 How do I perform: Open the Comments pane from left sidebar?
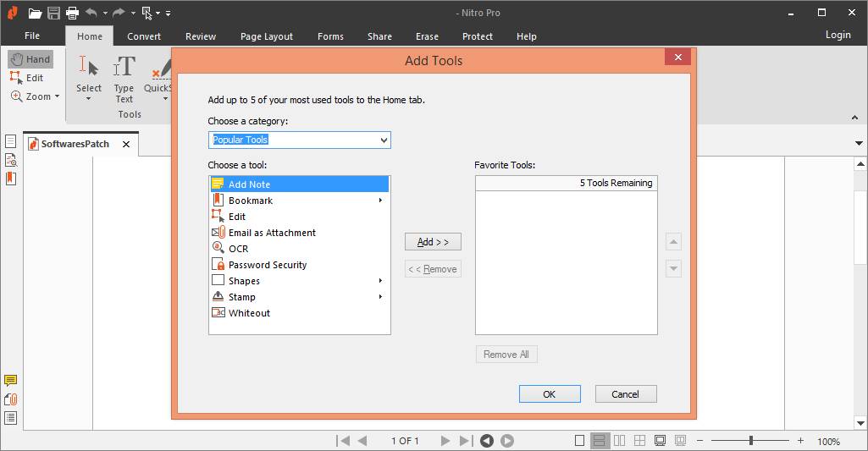11,381
